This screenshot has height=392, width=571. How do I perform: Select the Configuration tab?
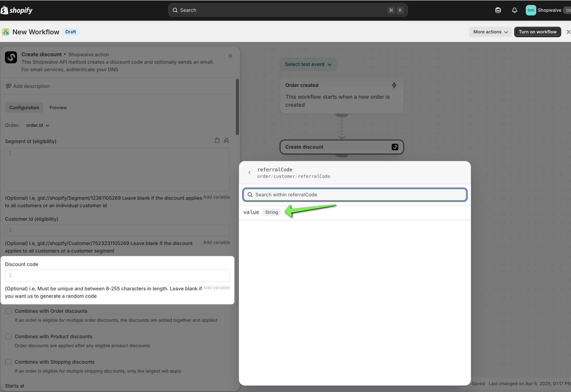24,107
